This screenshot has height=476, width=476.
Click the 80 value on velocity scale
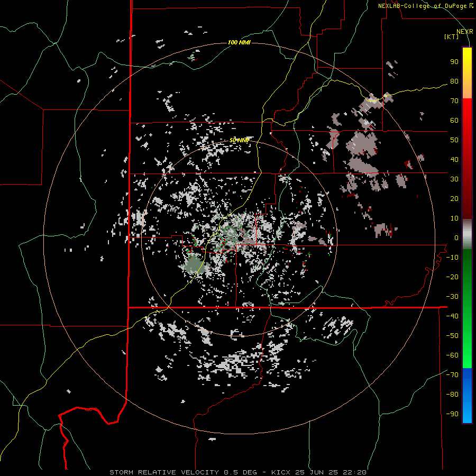click(454, 81)
